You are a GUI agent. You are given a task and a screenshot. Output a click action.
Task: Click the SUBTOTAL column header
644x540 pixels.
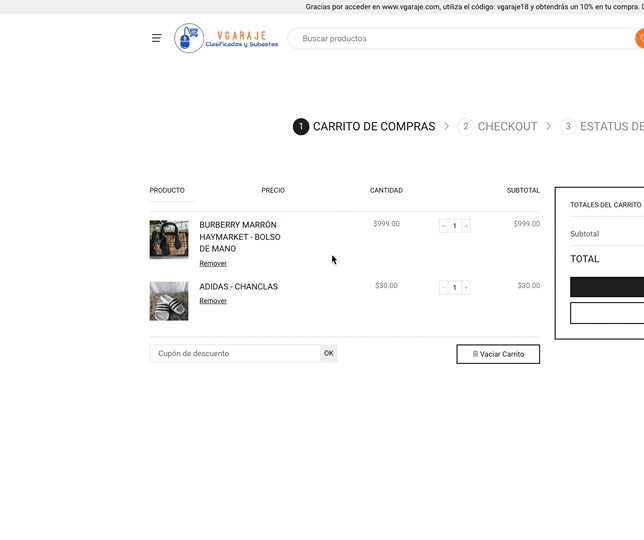click(523, 191)
